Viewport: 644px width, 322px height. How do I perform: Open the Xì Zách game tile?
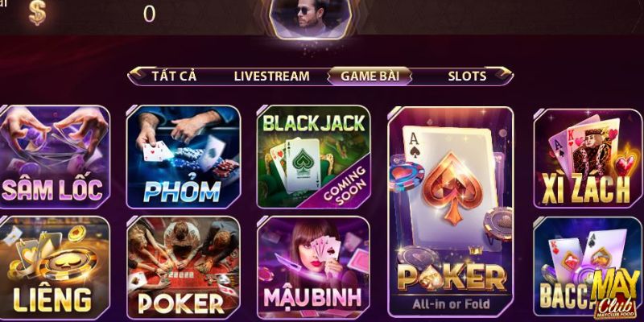[x=588, y=159]
